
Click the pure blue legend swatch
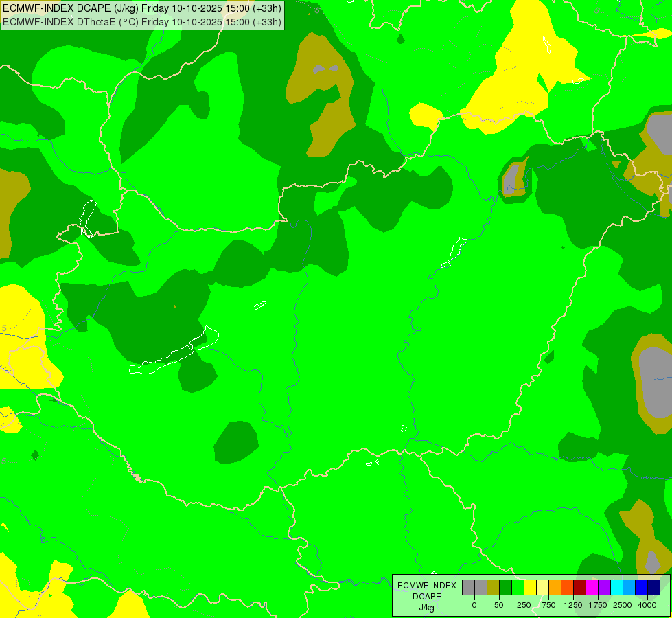pyautogui.click(x=642, y=588)
